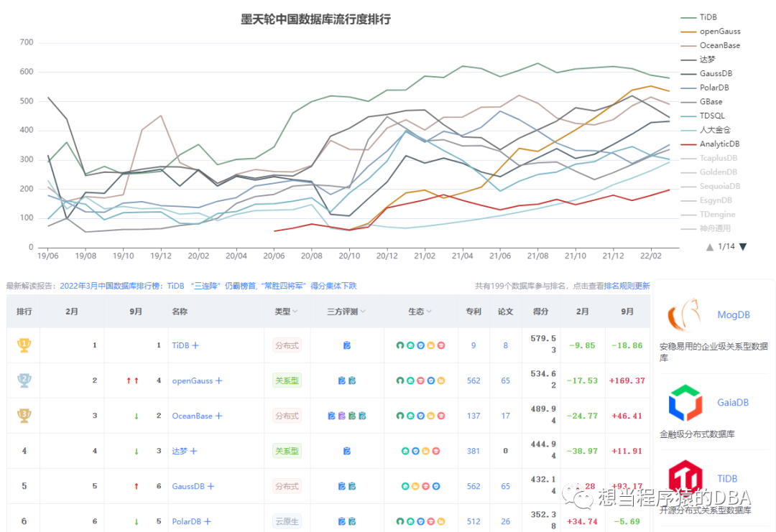The image size is (776, 532).
Task: Click PolarDB row's blue shield ecosystem icon
Action: click(x=420, y=521)
